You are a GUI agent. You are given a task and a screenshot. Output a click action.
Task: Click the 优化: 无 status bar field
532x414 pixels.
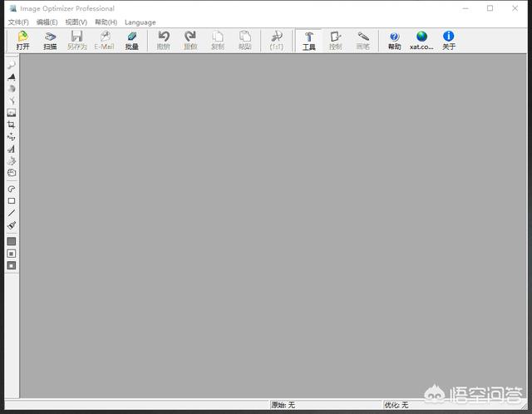pyautogui.click(x=454, y=405)
